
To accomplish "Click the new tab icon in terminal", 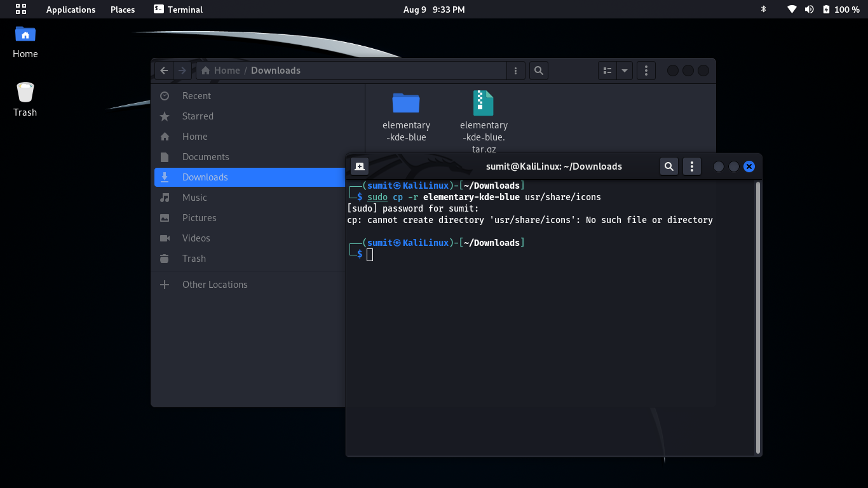I will pyautogui.click(x=360, y=166).
